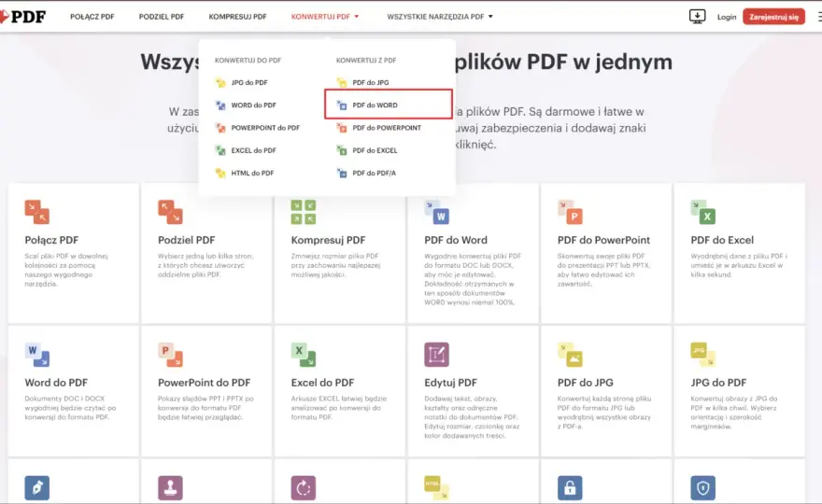Click the Login link
This screenshot has width=822, height=504.
coord(727,17)
